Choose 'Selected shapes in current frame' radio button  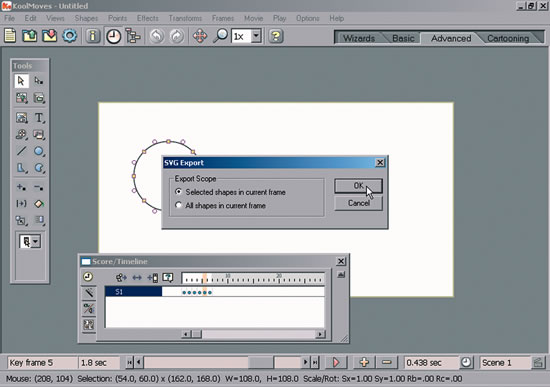point(179,192)
